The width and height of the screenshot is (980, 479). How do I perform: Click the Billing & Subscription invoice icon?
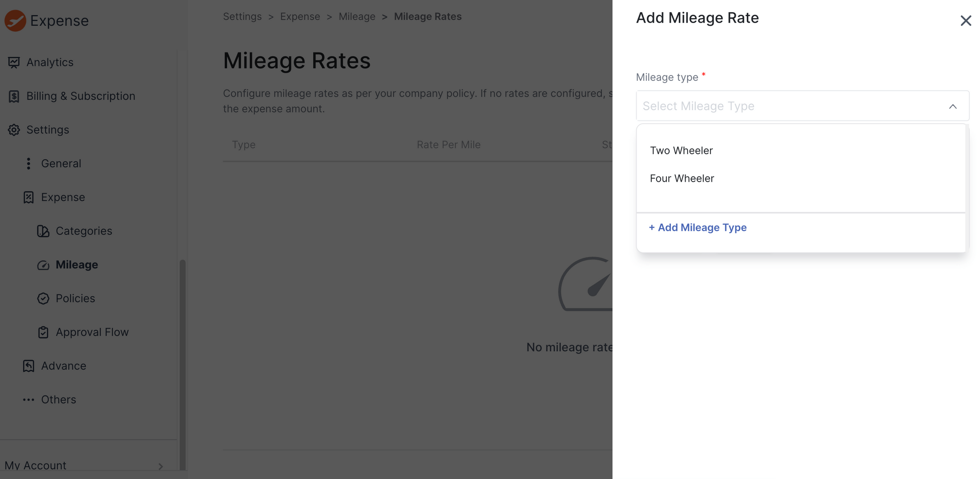pos(14,96)
